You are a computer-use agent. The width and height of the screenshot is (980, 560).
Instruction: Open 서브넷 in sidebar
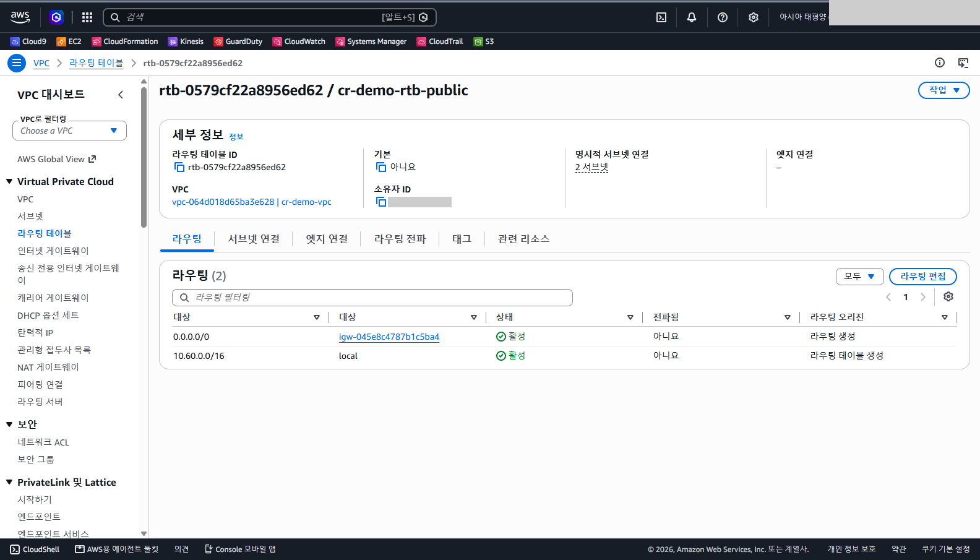[30, 216]
